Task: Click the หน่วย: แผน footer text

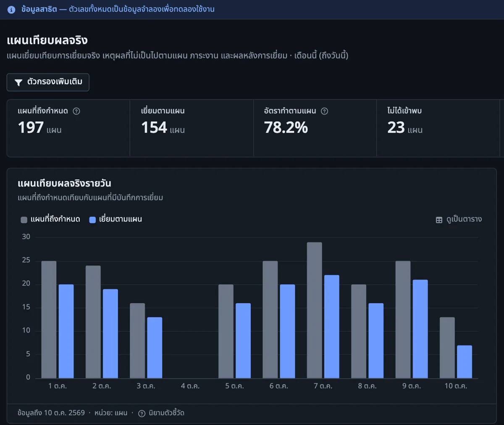Action: point(111,413)
